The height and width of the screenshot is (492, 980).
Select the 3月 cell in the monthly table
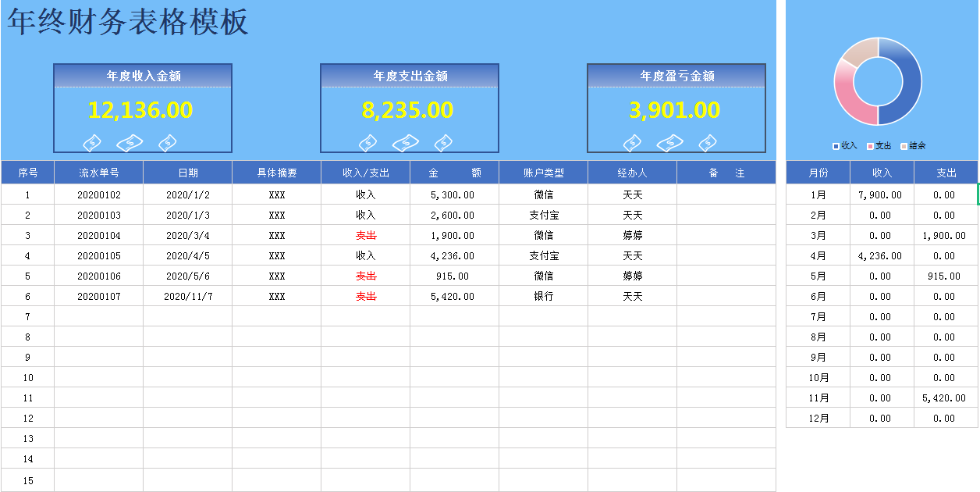818,235
